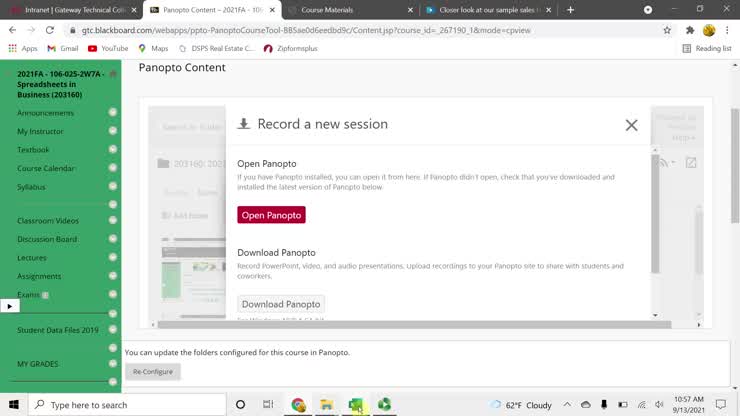Bookmark this page with the star icon
The image size is (740, 416).
click(667, 30)
